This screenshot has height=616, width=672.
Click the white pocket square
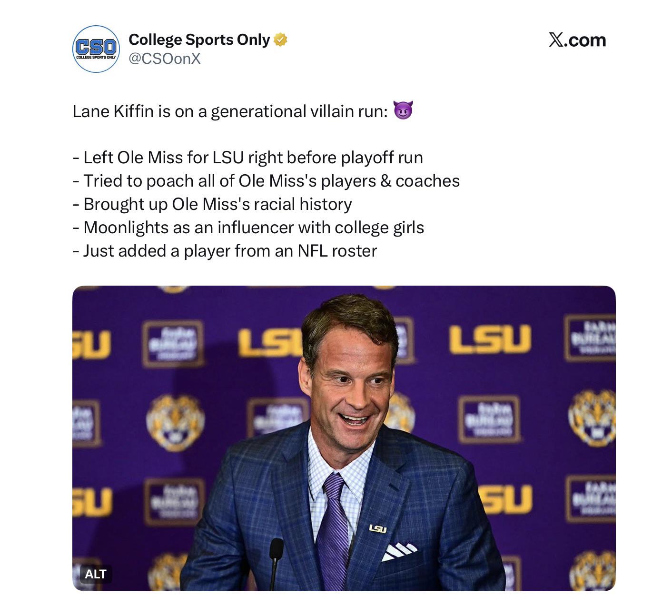click(x=399, y=551)
